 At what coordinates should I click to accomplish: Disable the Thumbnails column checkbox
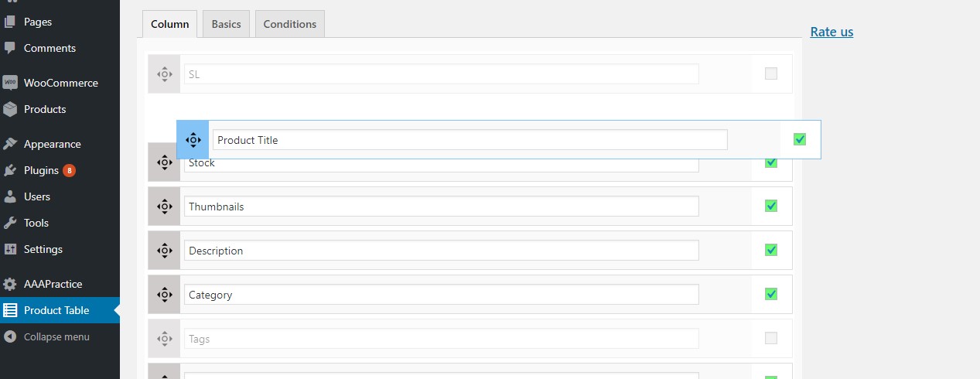[770, 206]
